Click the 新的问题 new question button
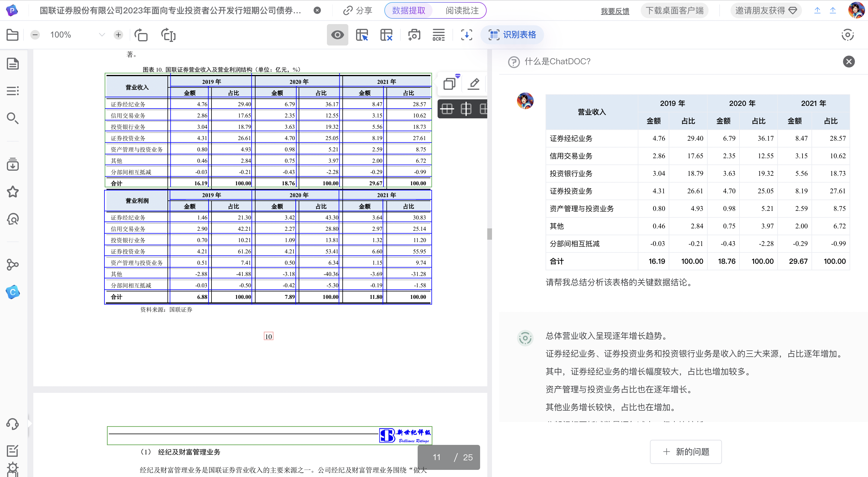This screenshot has width=868, height=477. [x=686, y=452]
